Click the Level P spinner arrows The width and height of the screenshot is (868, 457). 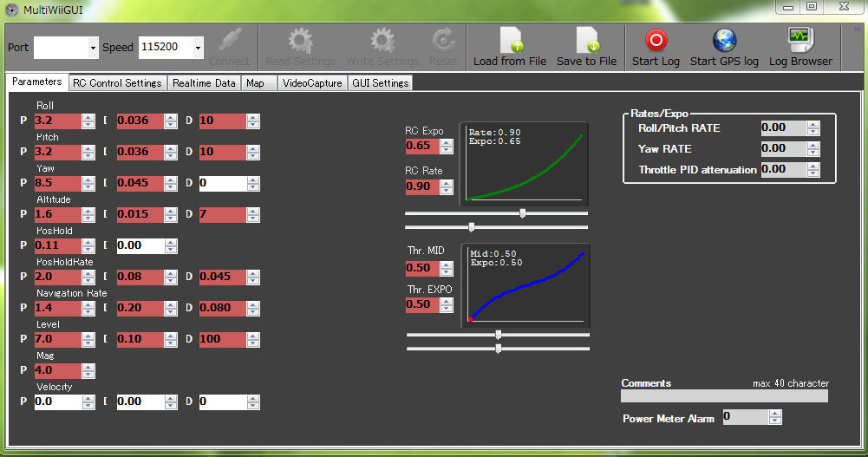(x=88, y=340)
